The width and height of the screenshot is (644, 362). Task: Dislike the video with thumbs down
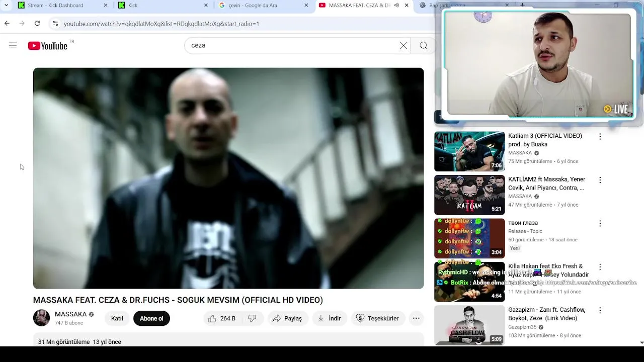pyautogui.click(x=253, y=318)
